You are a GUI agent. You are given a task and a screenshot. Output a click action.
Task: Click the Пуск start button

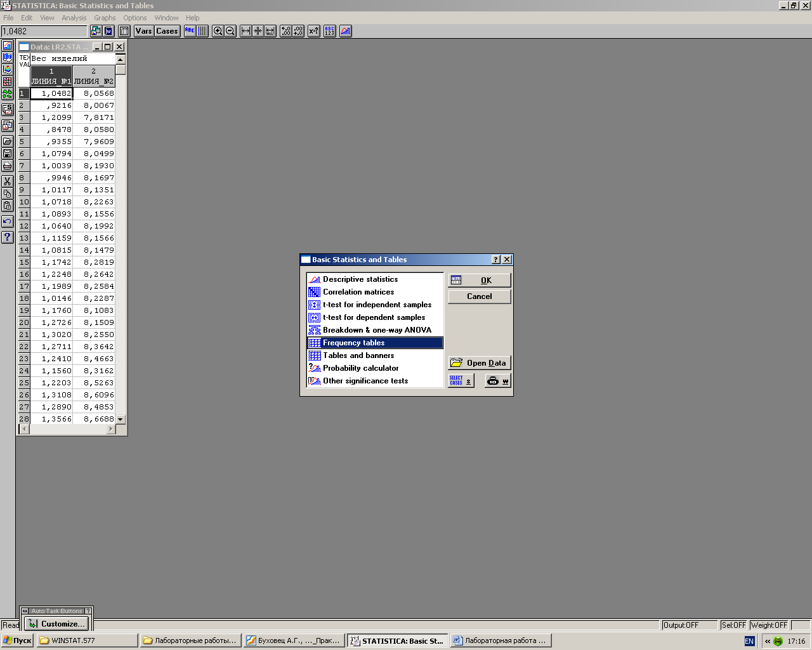[x=17, y=640]
